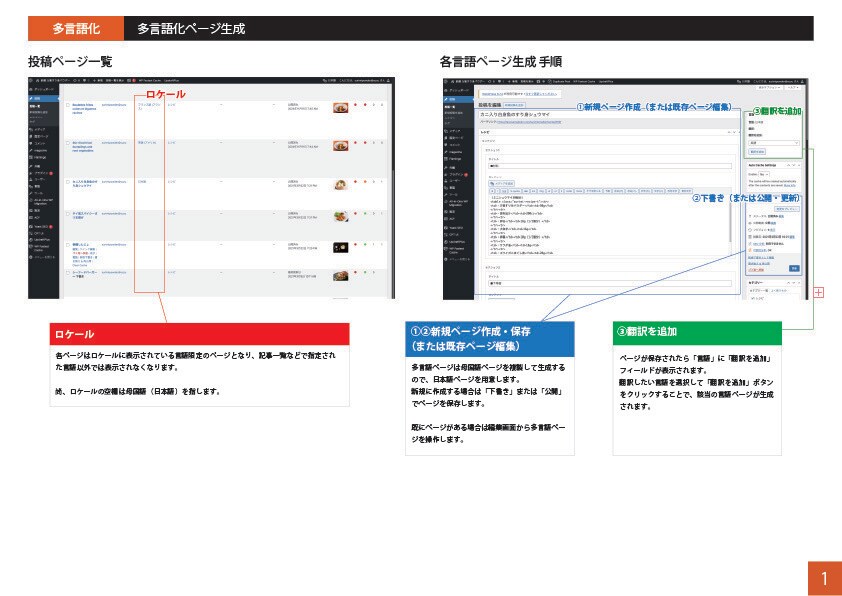Open ダッシュボード in the post list screenshot sidebar
842x596 pixels.
[43, 89]
